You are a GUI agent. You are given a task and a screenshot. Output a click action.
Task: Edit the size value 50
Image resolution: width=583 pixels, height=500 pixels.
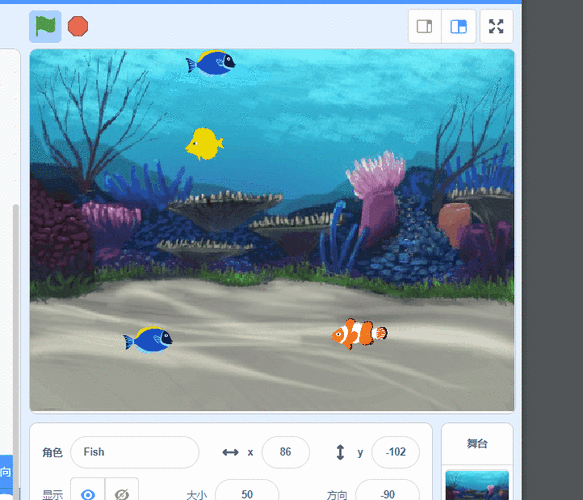click(247, 490)
